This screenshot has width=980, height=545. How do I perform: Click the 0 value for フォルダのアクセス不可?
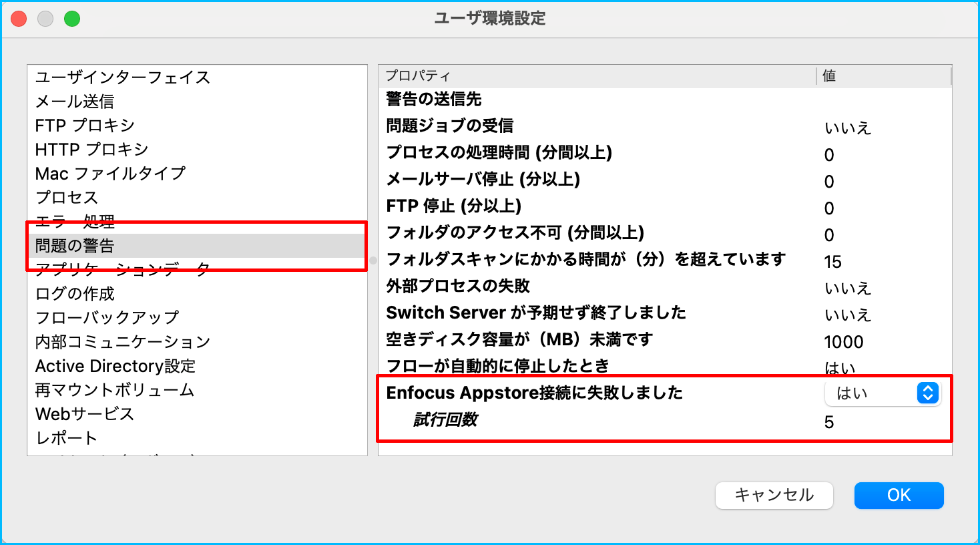pos(829,235)
